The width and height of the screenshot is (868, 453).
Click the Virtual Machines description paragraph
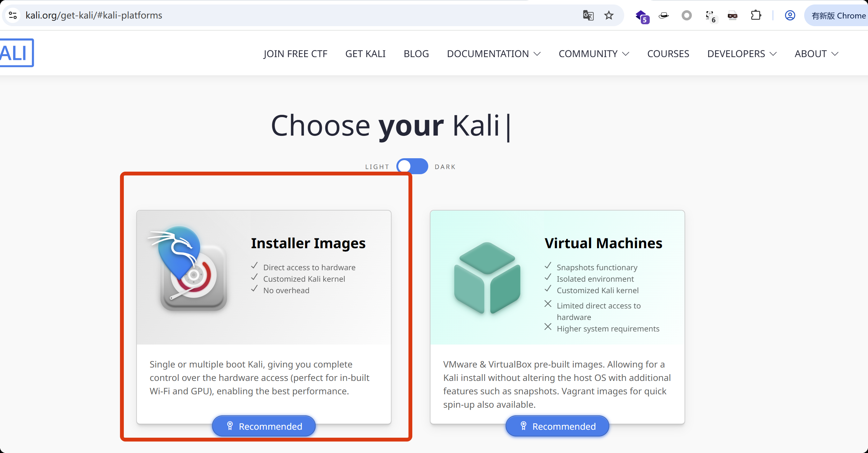click(557, 384)
